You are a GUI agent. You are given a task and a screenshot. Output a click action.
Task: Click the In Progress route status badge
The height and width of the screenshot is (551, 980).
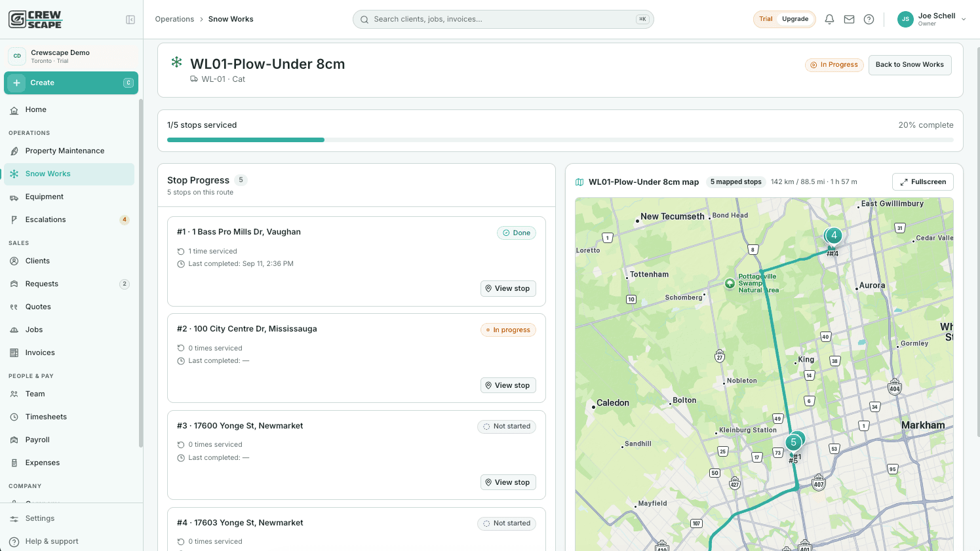(x=834, y=65)
